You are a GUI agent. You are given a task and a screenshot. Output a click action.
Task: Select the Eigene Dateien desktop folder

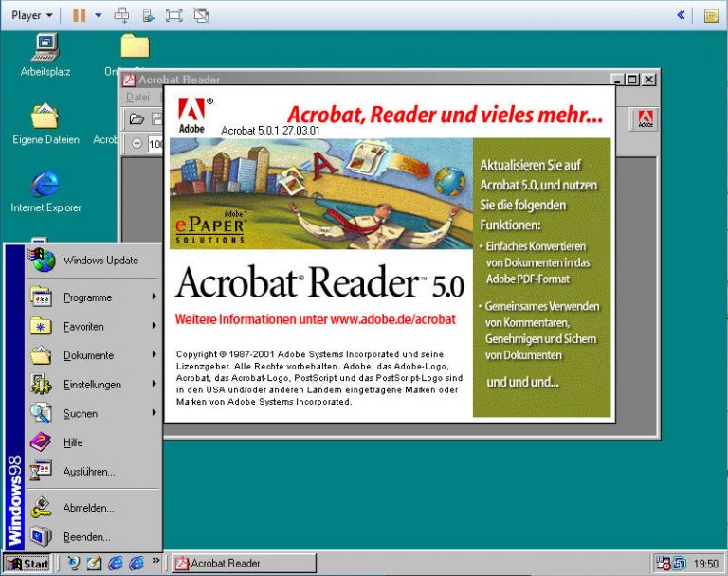[x=45, y=123]
